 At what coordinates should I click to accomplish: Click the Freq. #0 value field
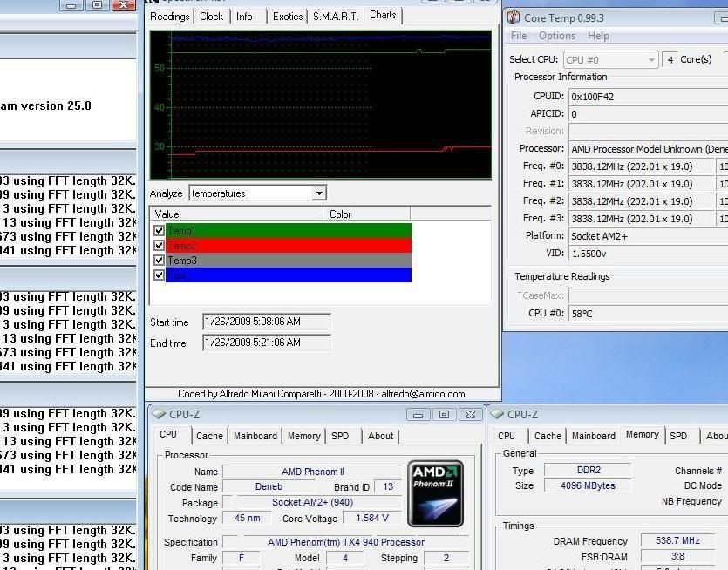[x=641, y=166]
